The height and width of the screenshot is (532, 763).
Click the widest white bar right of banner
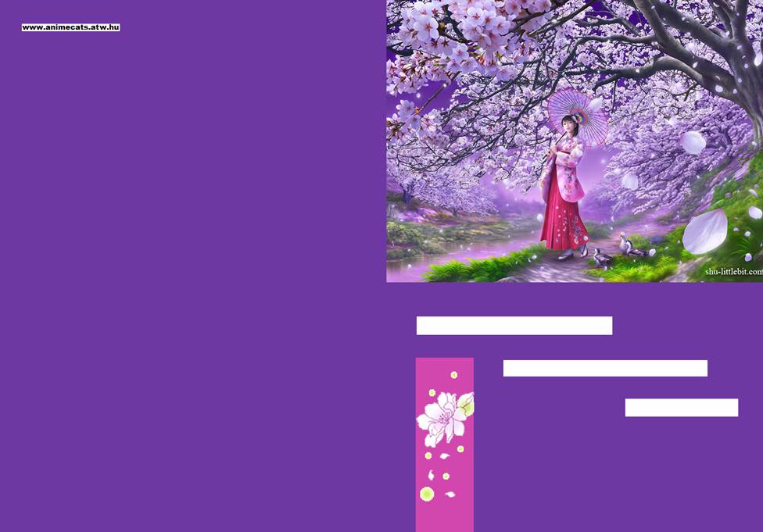click(x=605, y=368)
